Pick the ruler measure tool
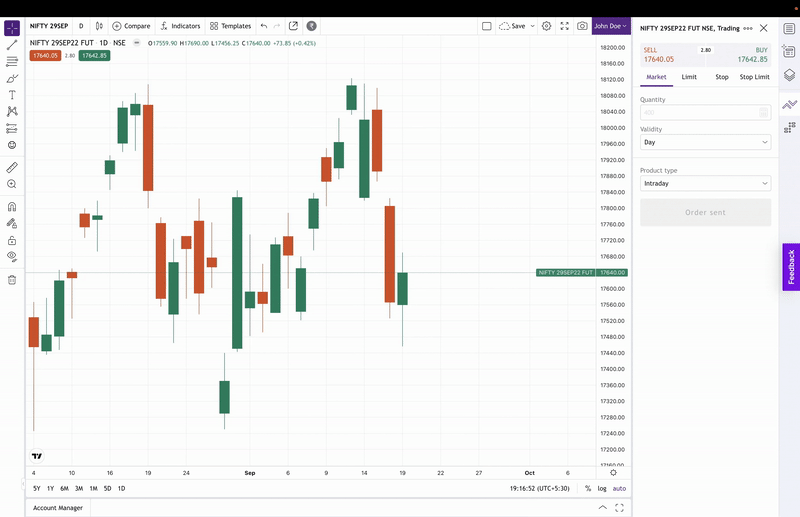Image resolution: width=800 pixels, height=517 pixels. [x=12, y=167]
